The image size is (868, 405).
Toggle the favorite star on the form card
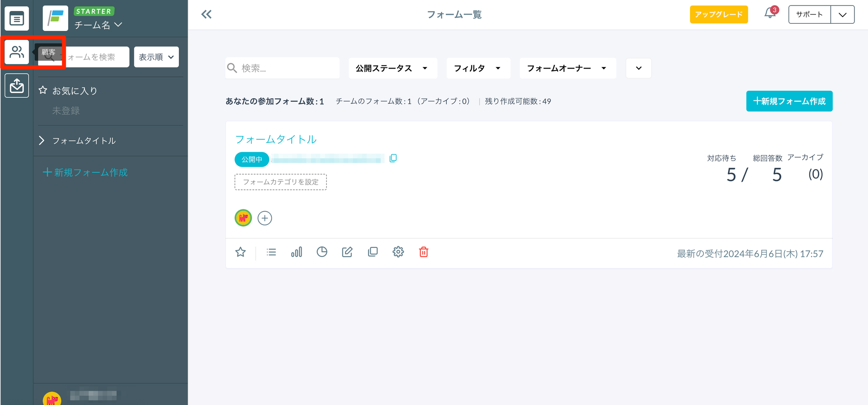coord(241,252)
